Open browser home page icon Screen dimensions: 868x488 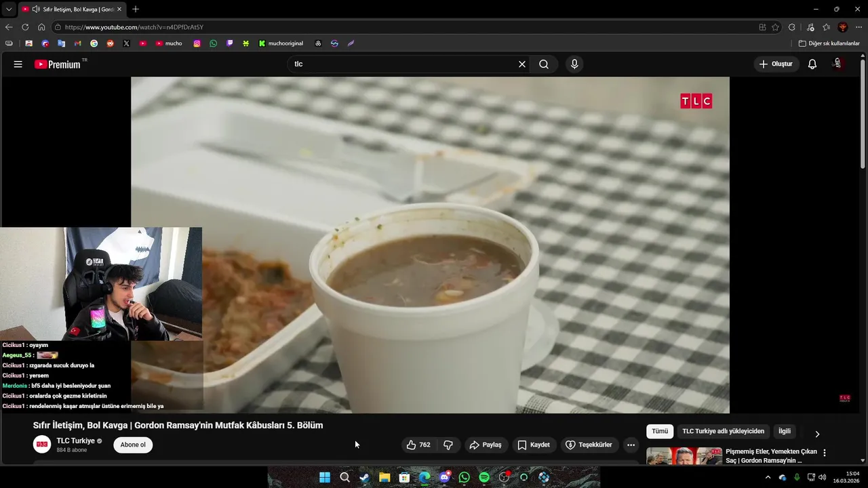[41, 27]
